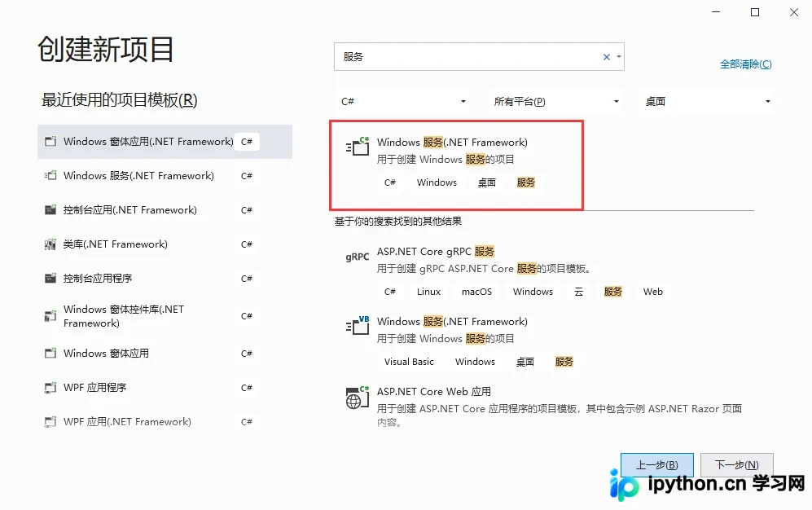Image resolution: width=812 pixels, height=510 pixels.
Task: Select Windows 窗体控件库(.NET Framework) in recent list
Action: tap(165, 316)
